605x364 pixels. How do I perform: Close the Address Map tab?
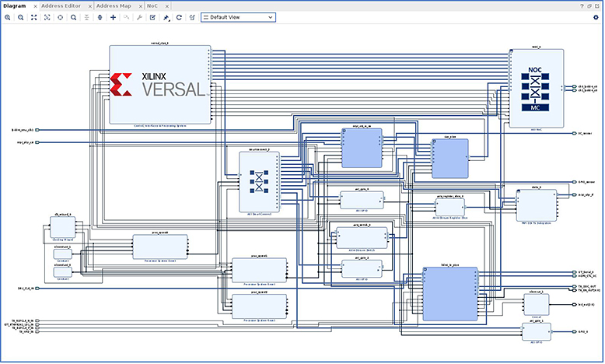[x=141, y=6]
